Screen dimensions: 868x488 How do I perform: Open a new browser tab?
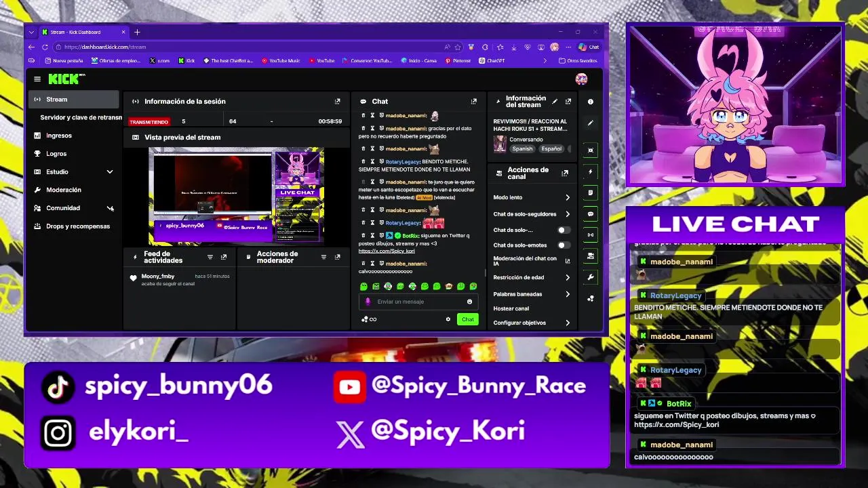click(137, 32)
